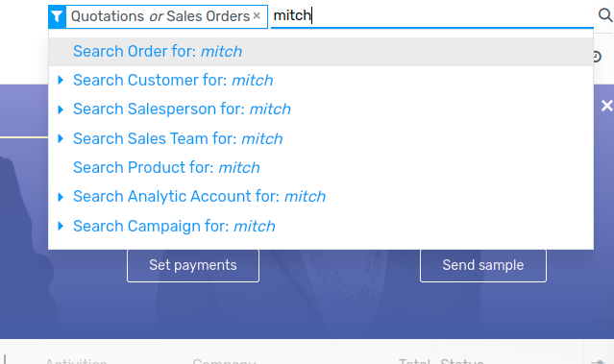The width and height of the screenshot is (614, 364).
Task: Click the Send sample button
Action: 483,265
